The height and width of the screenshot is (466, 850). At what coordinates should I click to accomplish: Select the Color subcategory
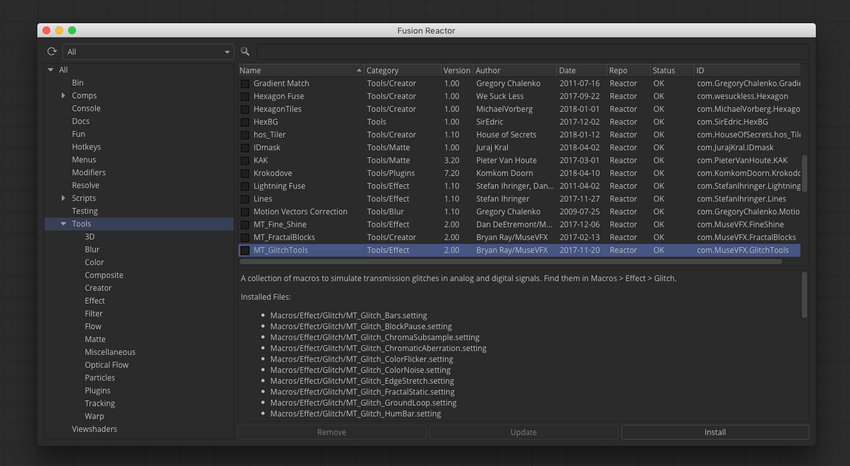pos(94,262)
